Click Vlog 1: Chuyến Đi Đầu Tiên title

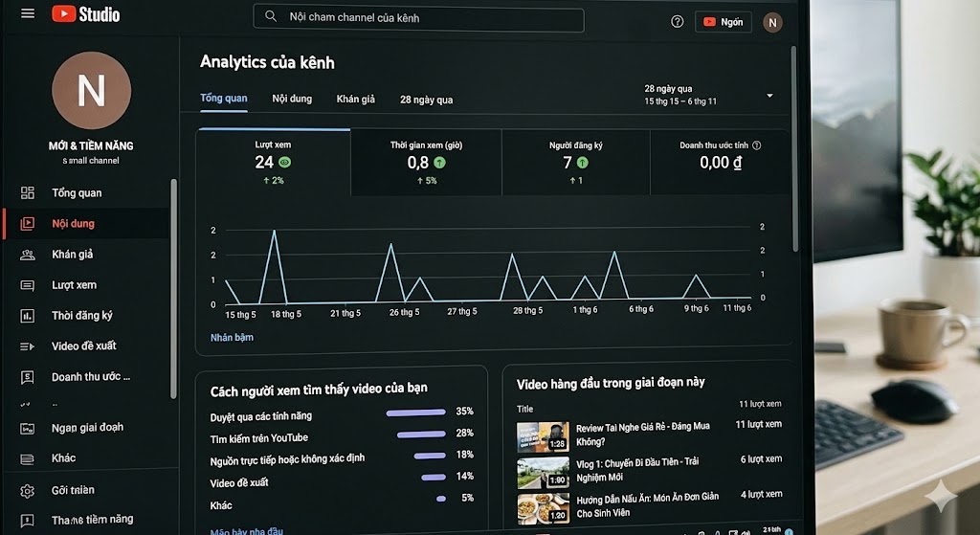637,469
